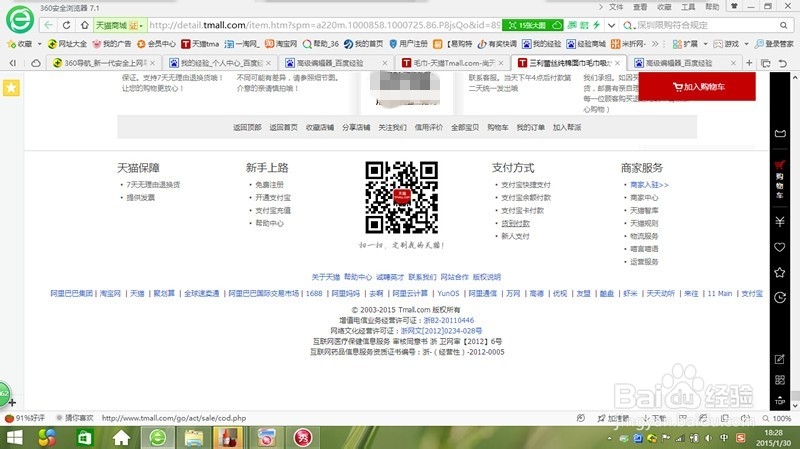Click the 15张大图 green button

tap(533, 25)
